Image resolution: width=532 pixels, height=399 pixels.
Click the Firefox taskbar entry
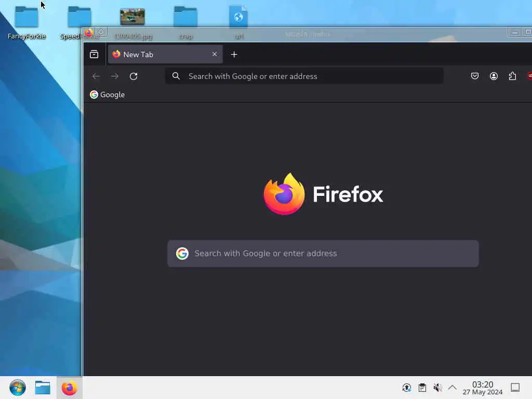[x=69, y=388]
